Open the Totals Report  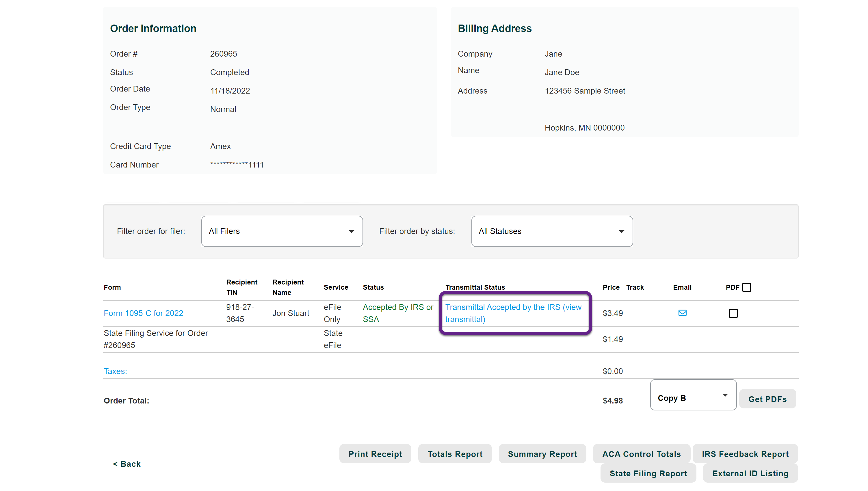pyautogui.click(x=455, y=454)
